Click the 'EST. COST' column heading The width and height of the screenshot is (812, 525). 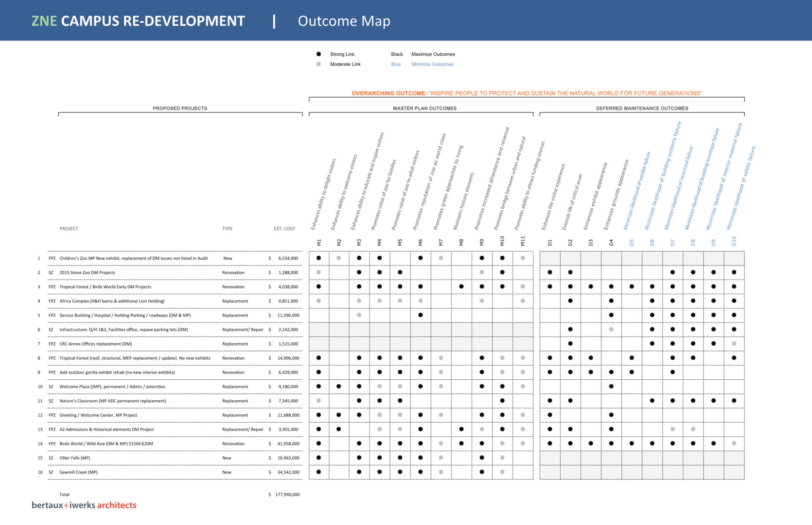point(284,229)
